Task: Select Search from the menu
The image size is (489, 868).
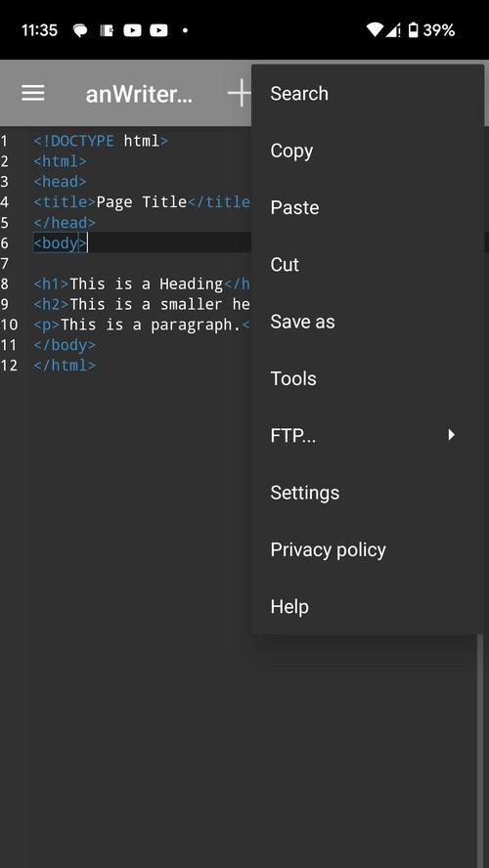Action: (368, 94)
